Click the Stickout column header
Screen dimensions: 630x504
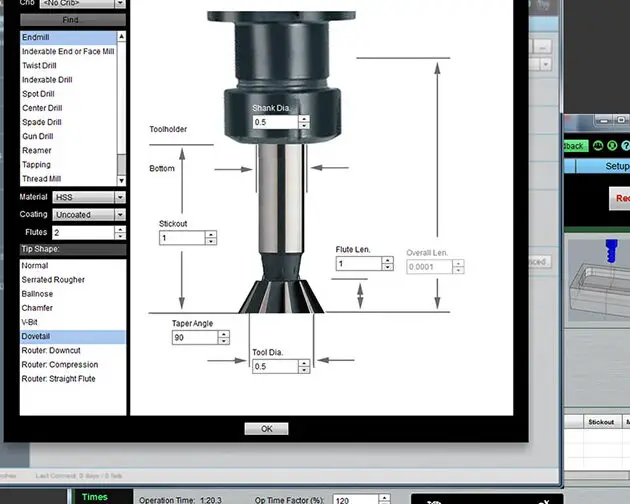[x=601, y=422]
